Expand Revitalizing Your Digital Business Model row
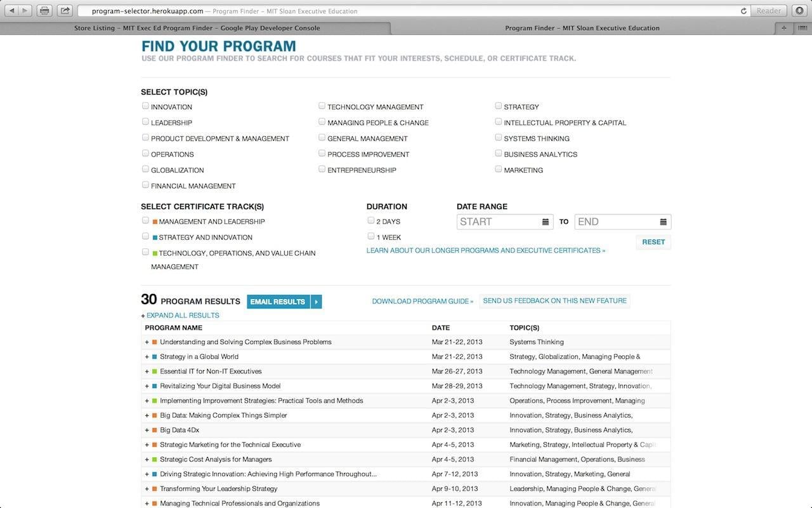The height and width of the screenshot is (508, 812). [147, 386]
